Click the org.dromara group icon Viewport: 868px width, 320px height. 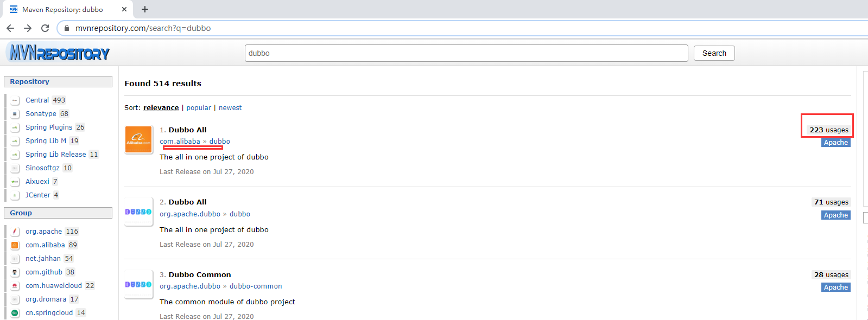tap(15, 299)
